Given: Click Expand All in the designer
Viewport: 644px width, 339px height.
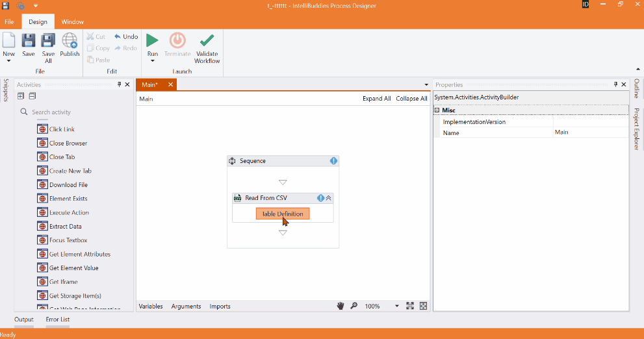Looking at the screenshot, I should (x=377, y=99).
